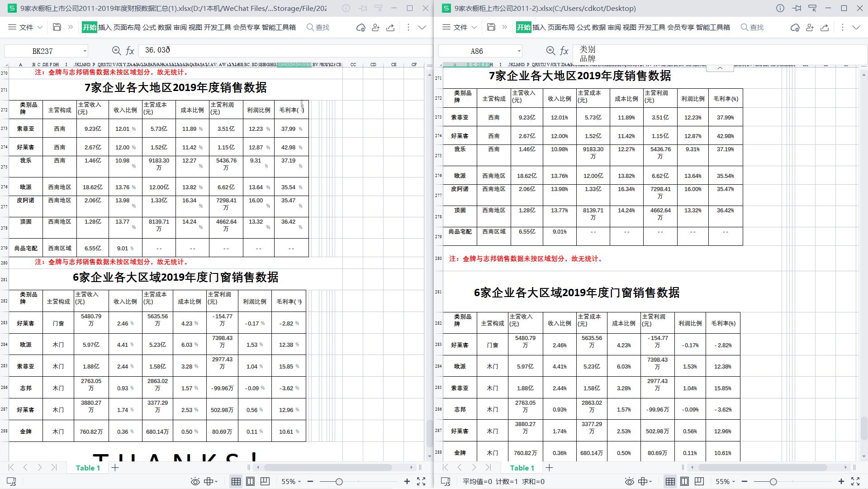Image resolution: width=868 pixels, height=489 pixels.
Task: Switch to page break preview in right window
Action: [699, 481]
